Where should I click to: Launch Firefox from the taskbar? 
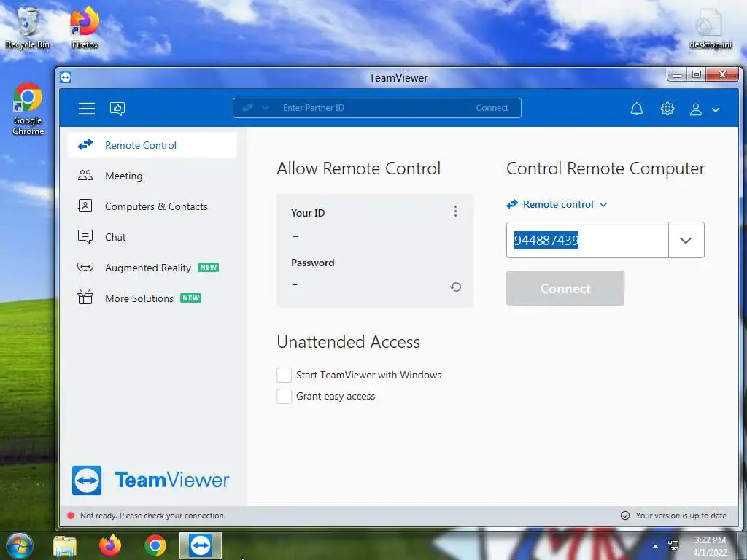pos(110,545)
